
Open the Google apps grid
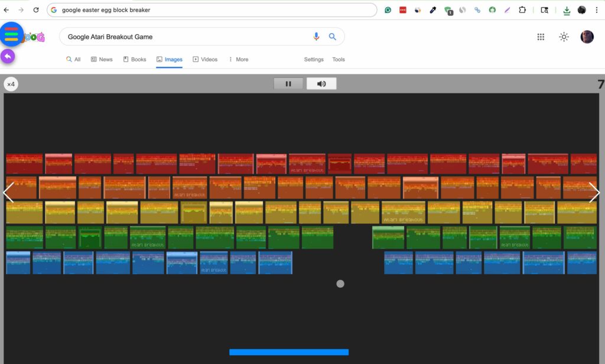pos(541,37)
